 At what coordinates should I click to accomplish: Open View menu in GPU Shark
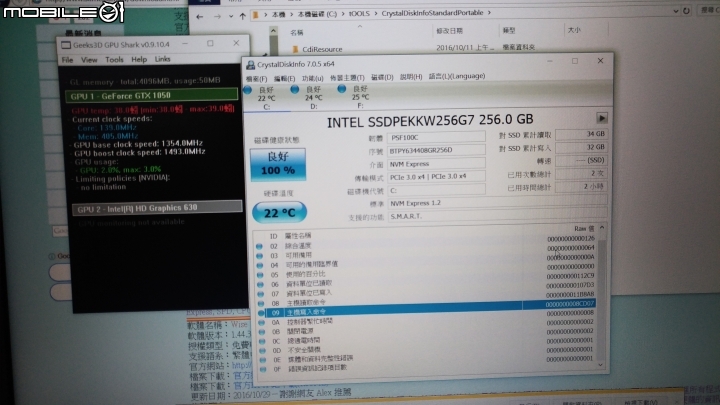tap(89, 60)
